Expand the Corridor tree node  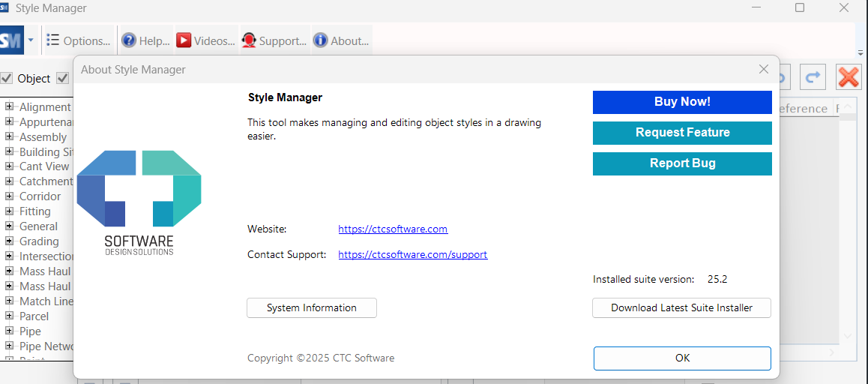point(10,196)
